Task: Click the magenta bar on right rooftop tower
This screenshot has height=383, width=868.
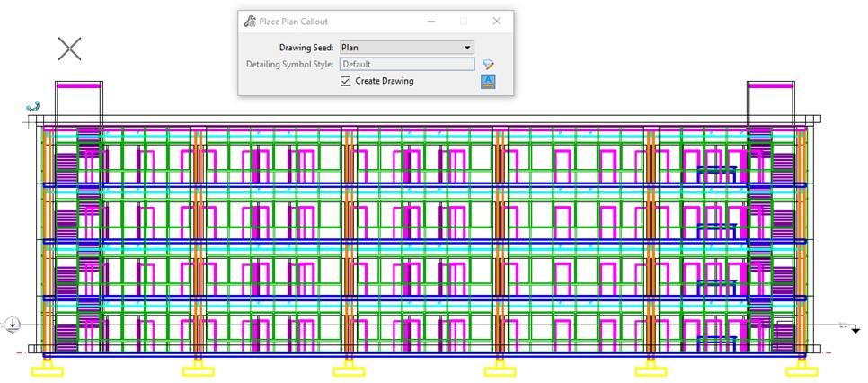Action: coord(771,85)
